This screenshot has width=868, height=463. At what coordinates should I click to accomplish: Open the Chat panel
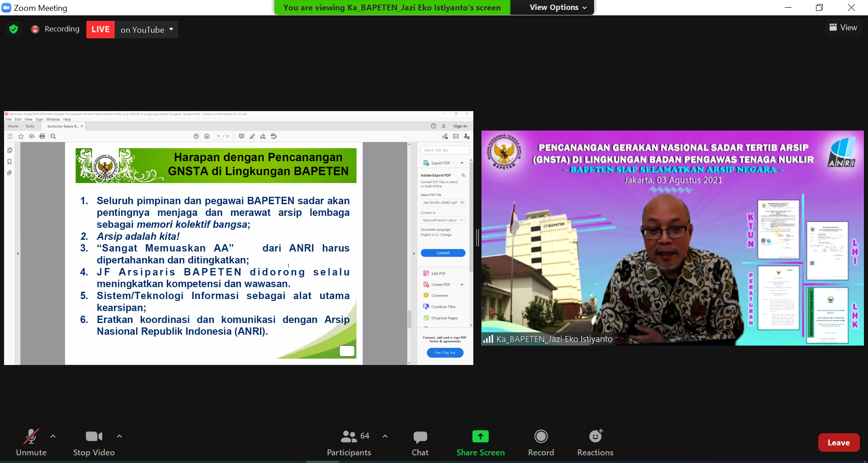(420, 442)
